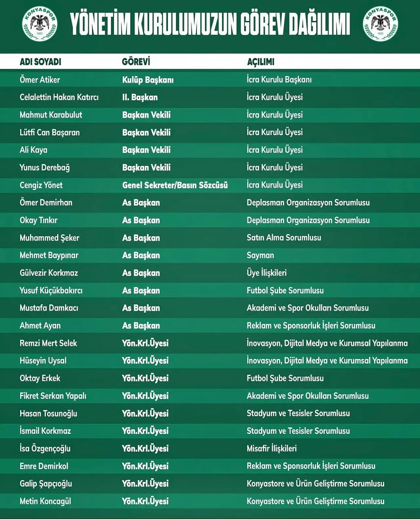Click the GÖREVİ column header

click(x=136, y=61)
